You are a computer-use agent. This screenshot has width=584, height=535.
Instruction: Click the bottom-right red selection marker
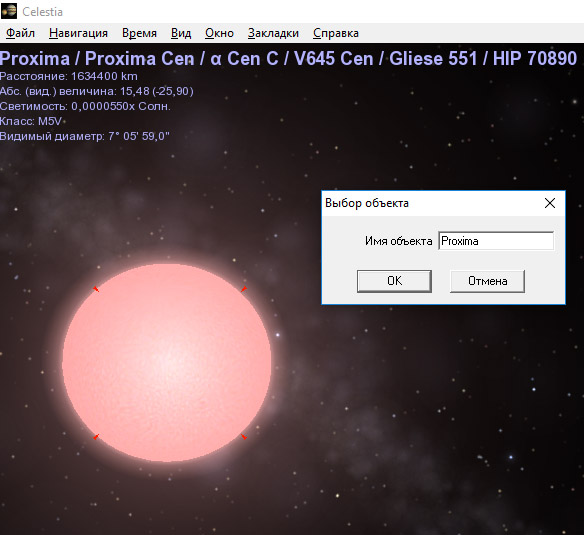click(244, 437)
